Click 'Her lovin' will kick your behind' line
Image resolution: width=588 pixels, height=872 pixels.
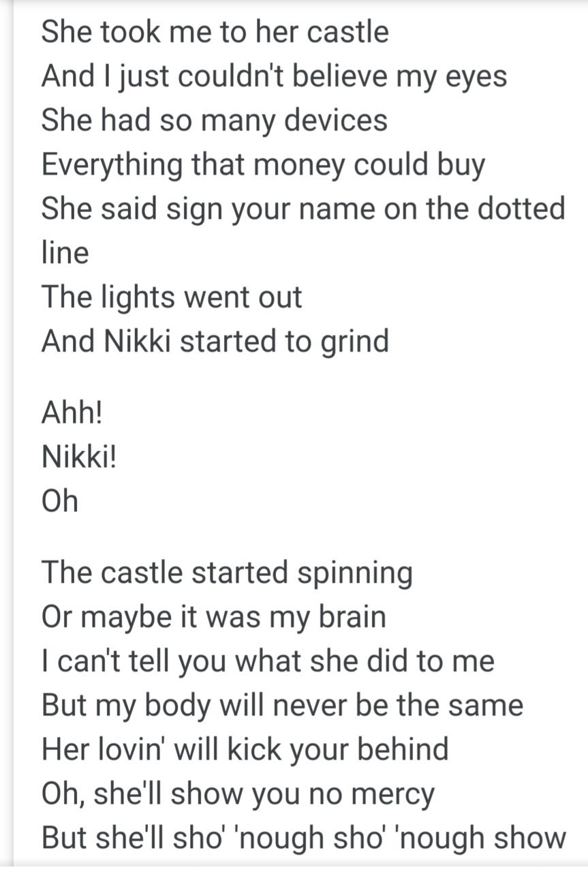click(x=245, y=749)
